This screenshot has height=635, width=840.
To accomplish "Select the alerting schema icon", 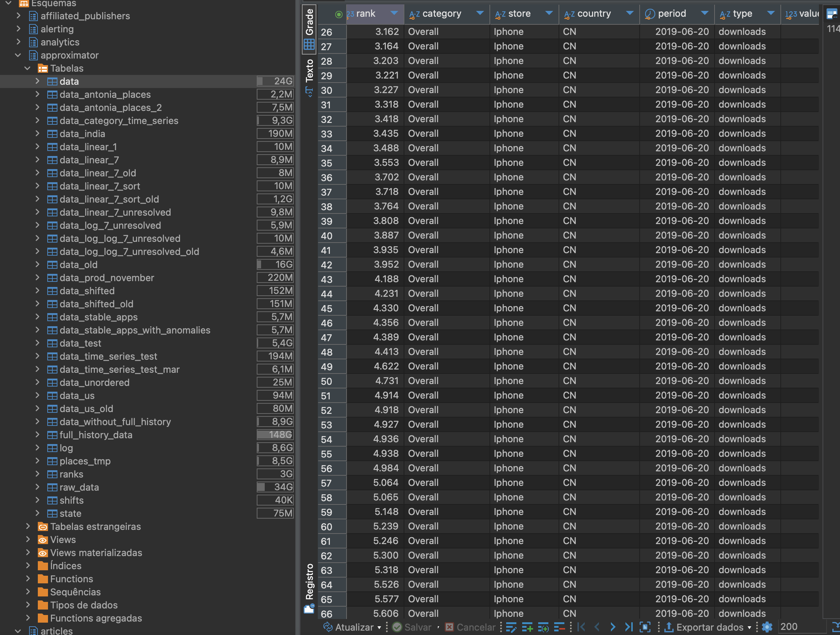I will (x=33, y=29).
